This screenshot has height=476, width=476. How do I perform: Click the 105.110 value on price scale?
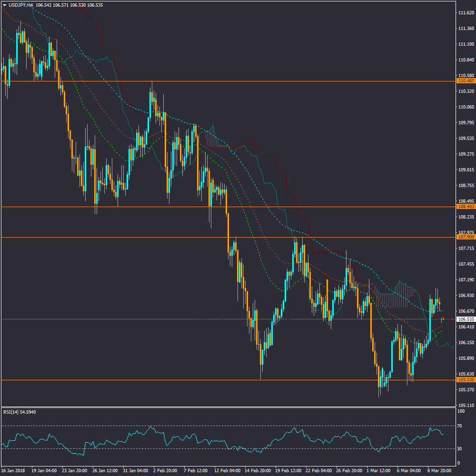pyautogui.click(x=466, y=406)
